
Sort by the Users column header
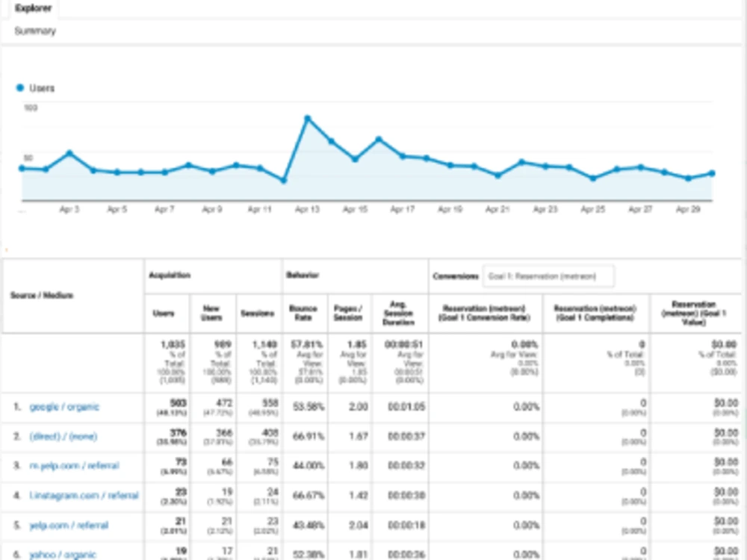[164, 314]
